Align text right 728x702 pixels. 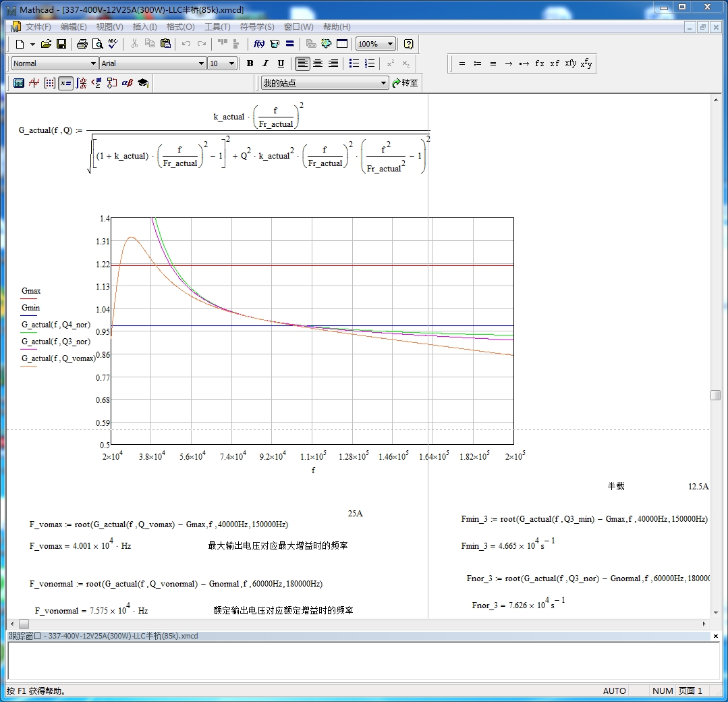[333, 63]
